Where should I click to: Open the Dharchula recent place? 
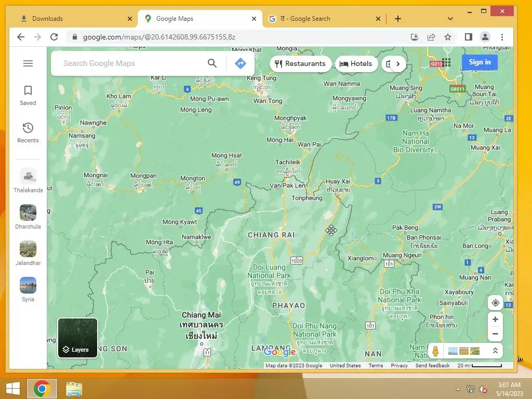28,217
